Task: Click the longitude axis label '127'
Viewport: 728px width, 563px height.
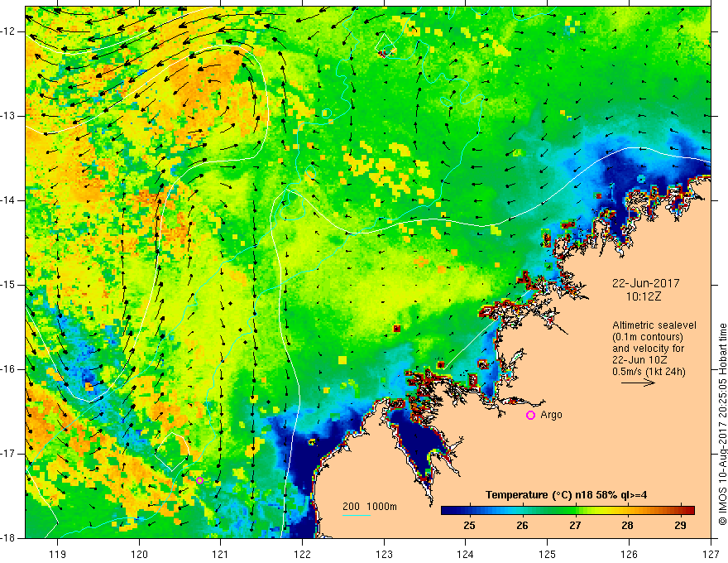Action: pyautogui.click(x=711, y=554)
